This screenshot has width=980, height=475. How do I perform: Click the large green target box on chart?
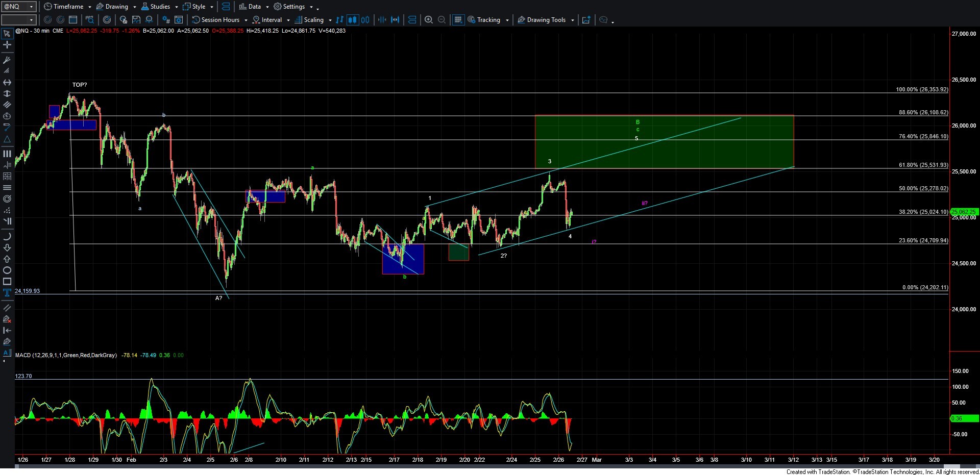[x=664, y=142]
